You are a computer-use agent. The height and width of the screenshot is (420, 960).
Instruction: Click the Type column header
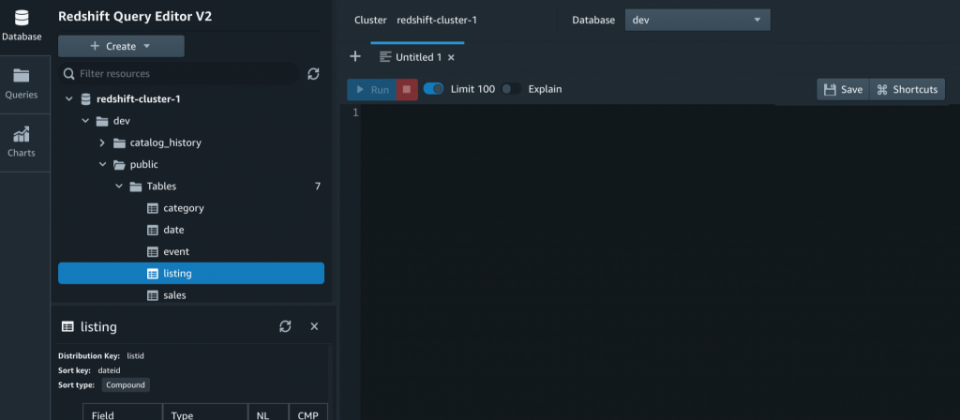click(x=205, y=412)
